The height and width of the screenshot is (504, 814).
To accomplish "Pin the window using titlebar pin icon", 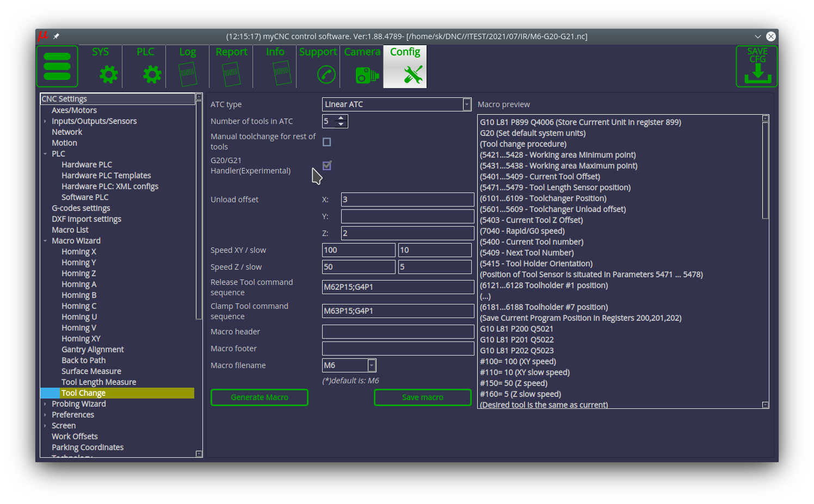I will click(56, 36).
